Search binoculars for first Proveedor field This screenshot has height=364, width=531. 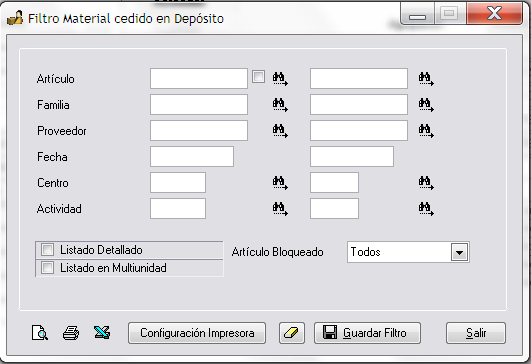tap(280, 131)
